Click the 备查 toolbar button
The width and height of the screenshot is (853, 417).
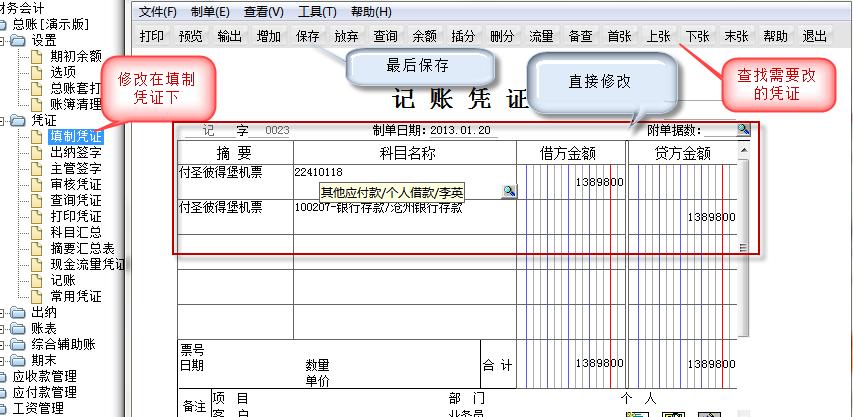(580, 36)
